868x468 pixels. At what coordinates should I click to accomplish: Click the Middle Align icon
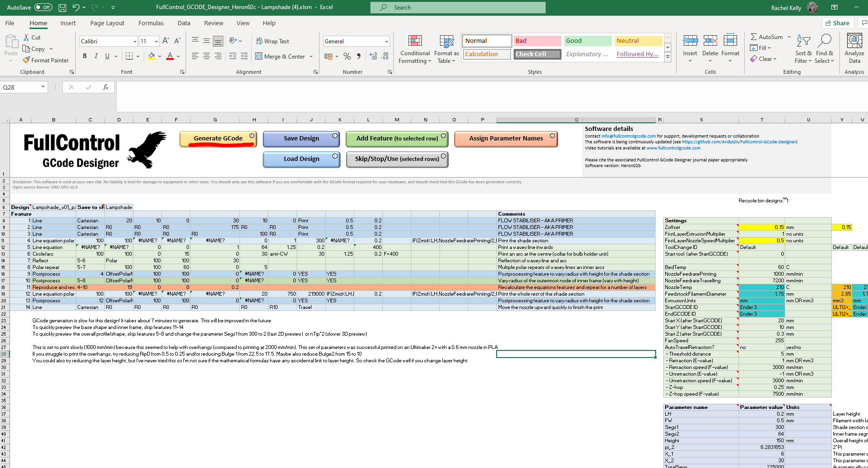[207, 41]
